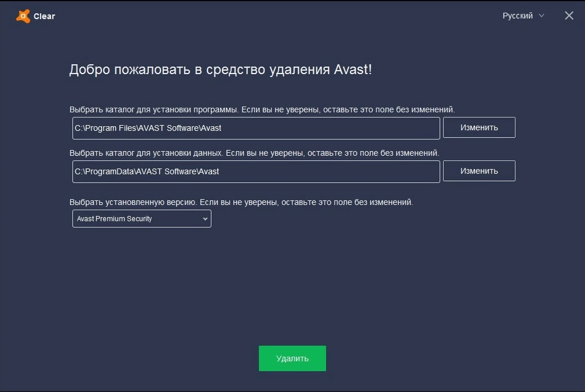Close the Avast Clear window
Viewport: 585px width, 392px height.
[569, 16]
